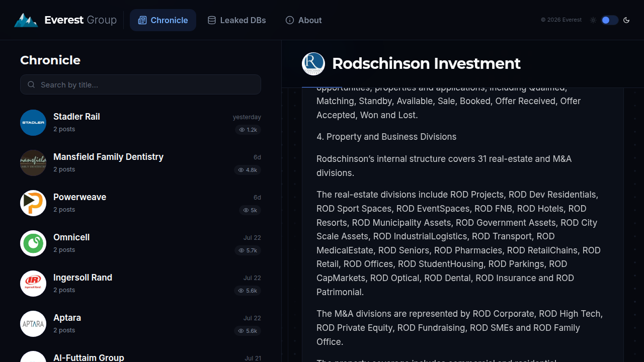Focus the Search by title field
Viewport: 644px width, 362px height.
pos(140,84)
